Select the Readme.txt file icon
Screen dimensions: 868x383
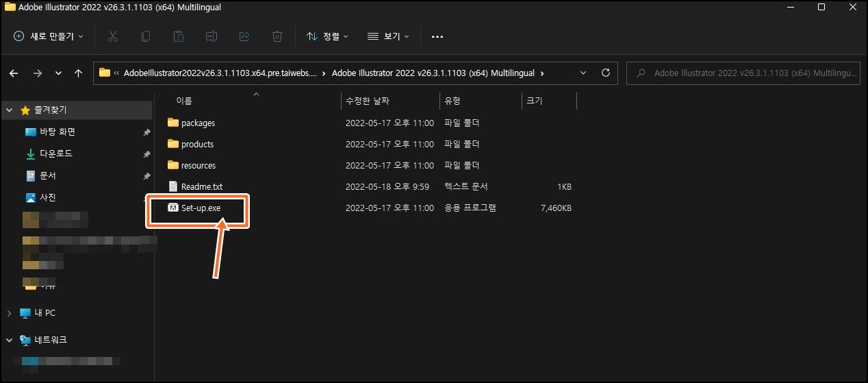click(173, 186)
